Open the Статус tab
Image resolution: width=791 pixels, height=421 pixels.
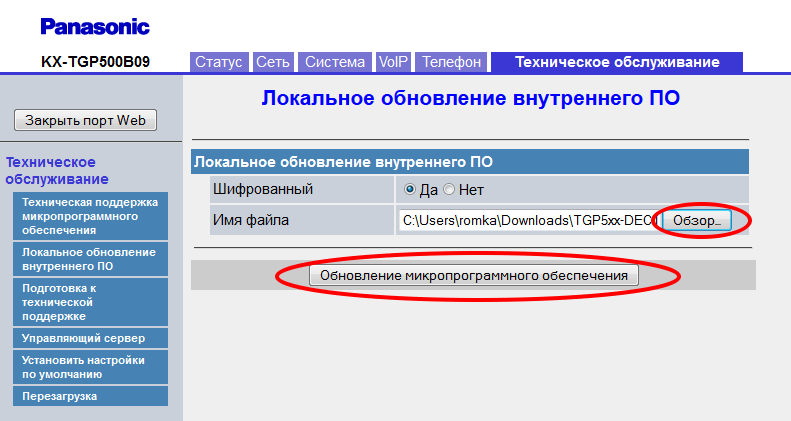tap(219, 62)
